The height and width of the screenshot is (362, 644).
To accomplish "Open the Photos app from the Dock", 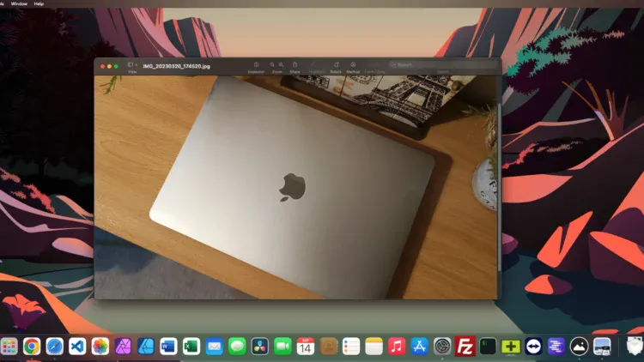I will [100, 347].
